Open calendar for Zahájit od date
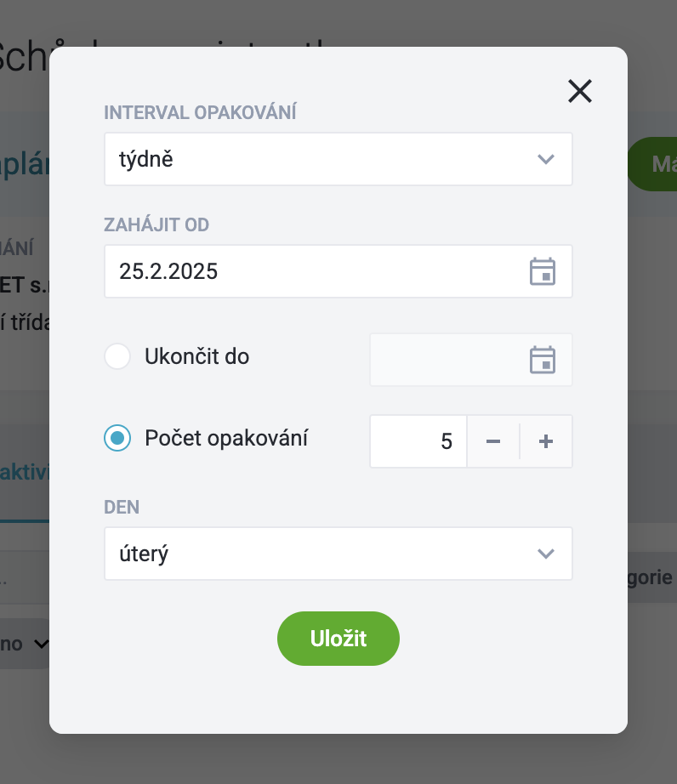677x784 pixels. pos(543,271)
